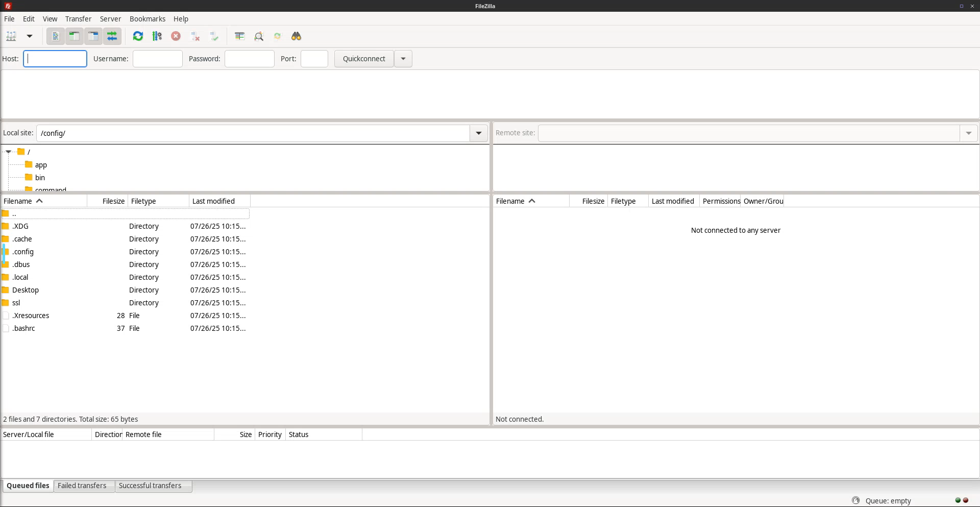
Task: Open the Edit menu
Action: tap(29, 19)
